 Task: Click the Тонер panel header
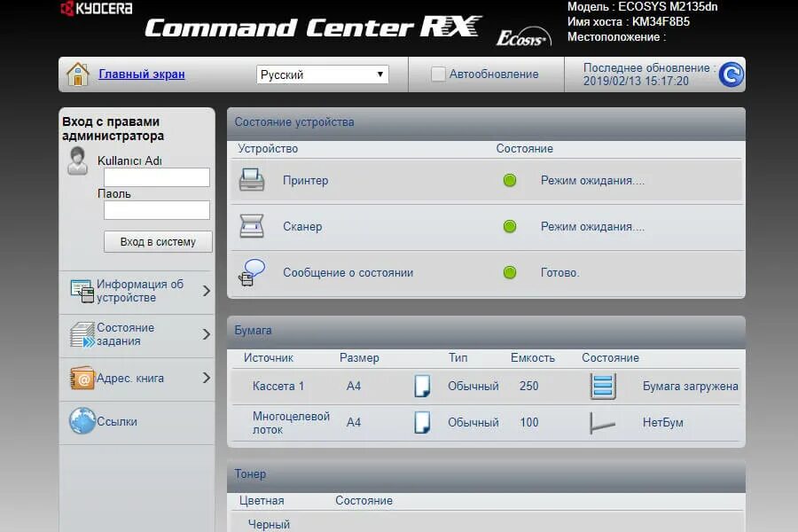coord(486,474)
